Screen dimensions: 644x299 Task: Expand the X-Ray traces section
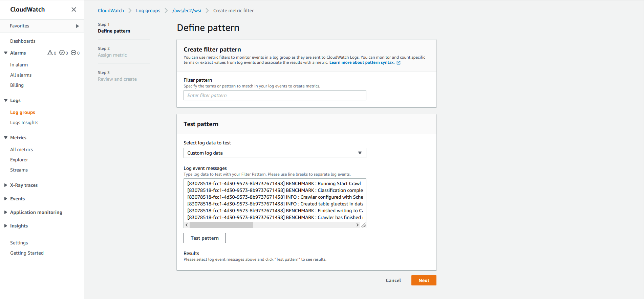pos(6,185)
